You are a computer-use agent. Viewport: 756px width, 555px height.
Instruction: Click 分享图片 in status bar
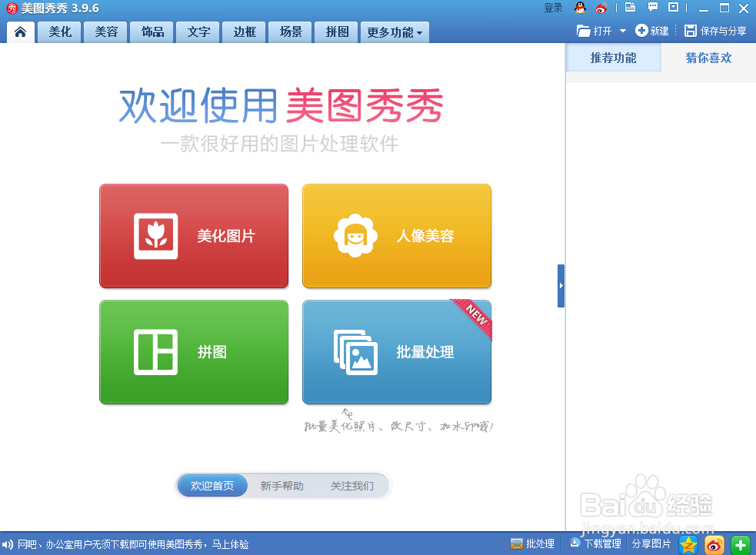pos(651,544)
